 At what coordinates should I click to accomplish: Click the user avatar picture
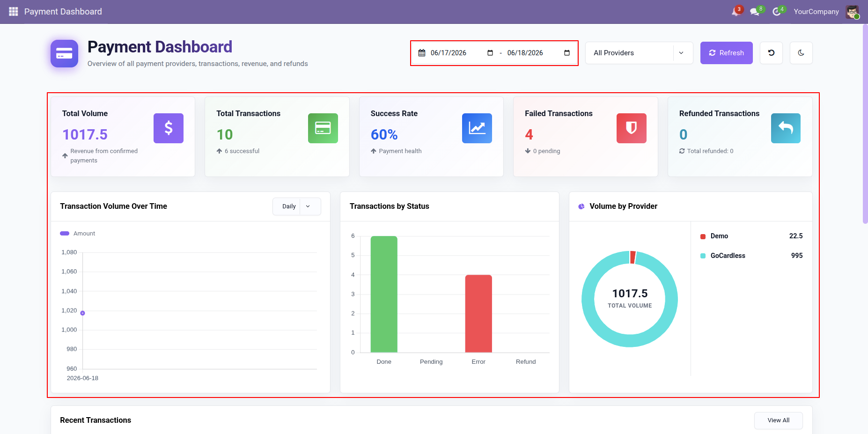click(x=852, y=12)
